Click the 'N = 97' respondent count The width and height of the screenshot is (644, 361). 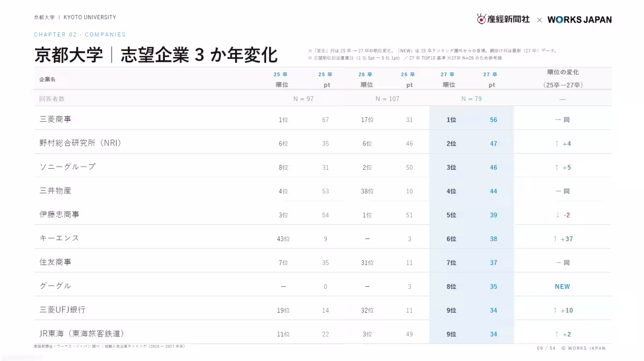(x=303, y=99)
